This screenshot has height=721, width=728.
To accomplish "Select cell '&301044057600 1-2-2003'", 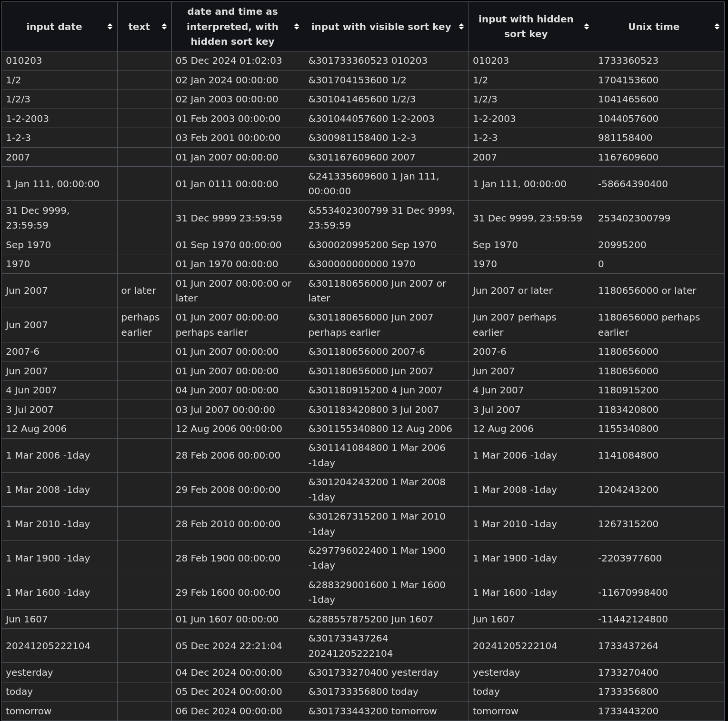I will tap(386, 119).
